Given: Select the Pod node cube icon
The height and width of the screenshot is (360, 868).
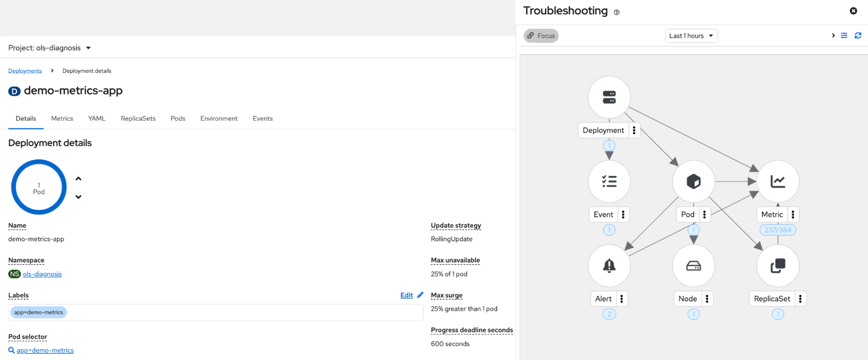Looking at the screenshot, I should (x=693, y=181).
